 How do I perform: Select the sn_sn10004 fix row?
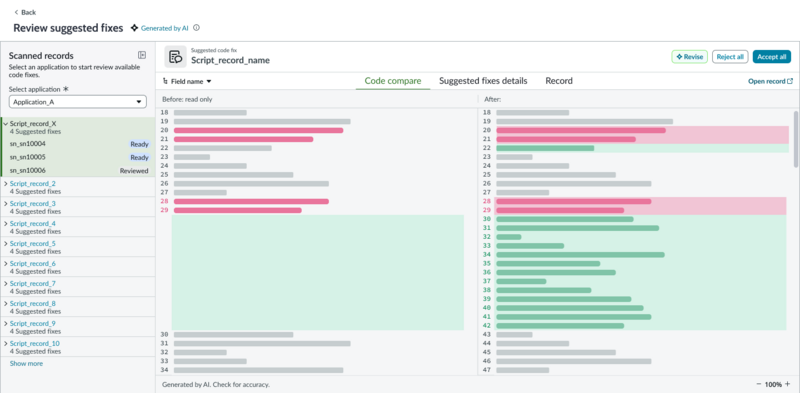click(78, 144)
